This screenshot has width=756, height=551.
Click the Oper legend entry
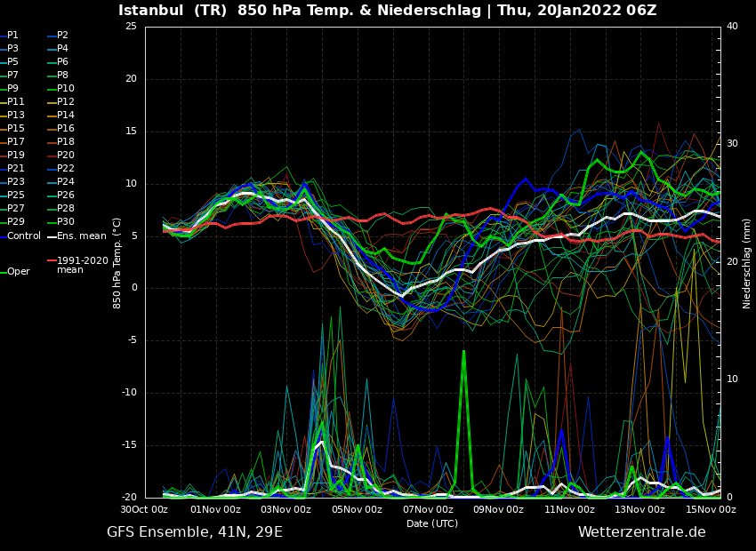pos(15,272)
